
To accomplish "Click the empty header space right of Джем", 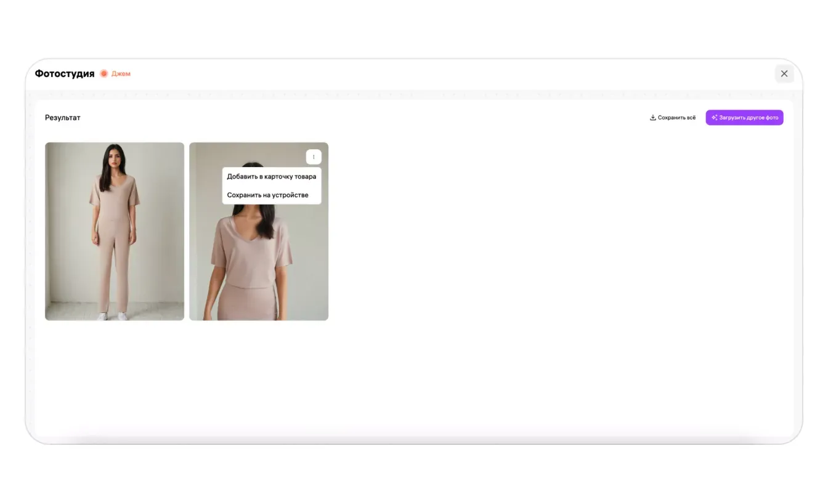I will click(x=431, y=74).
